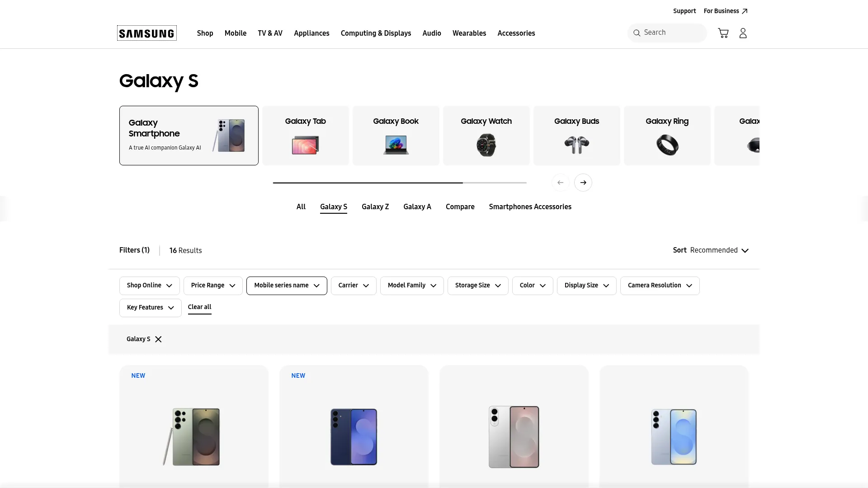Screen dimensions: 868x488
Task: Click the user account icon
Action: coord(743,33)
